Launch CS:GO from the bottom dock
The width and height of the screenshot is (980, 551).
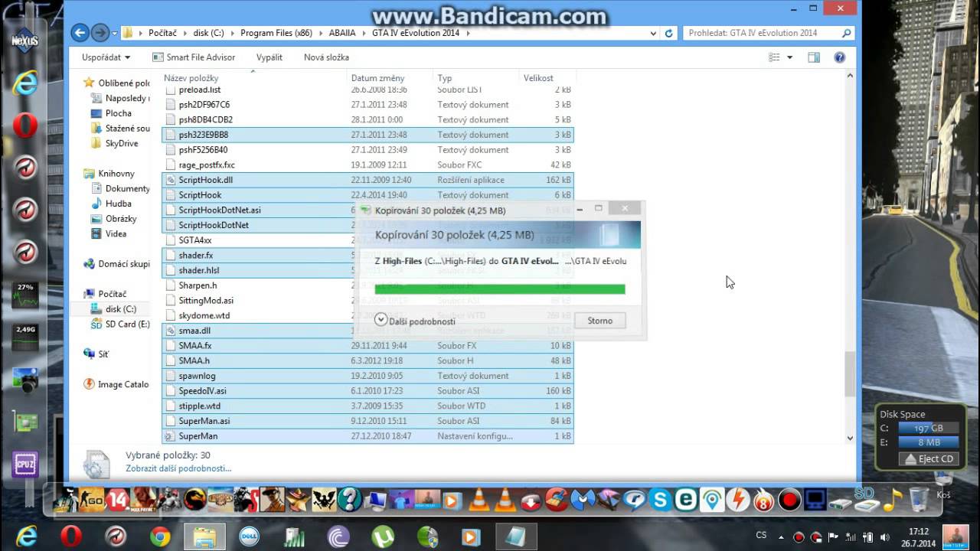pyautogui.click(x=93, y=500)
